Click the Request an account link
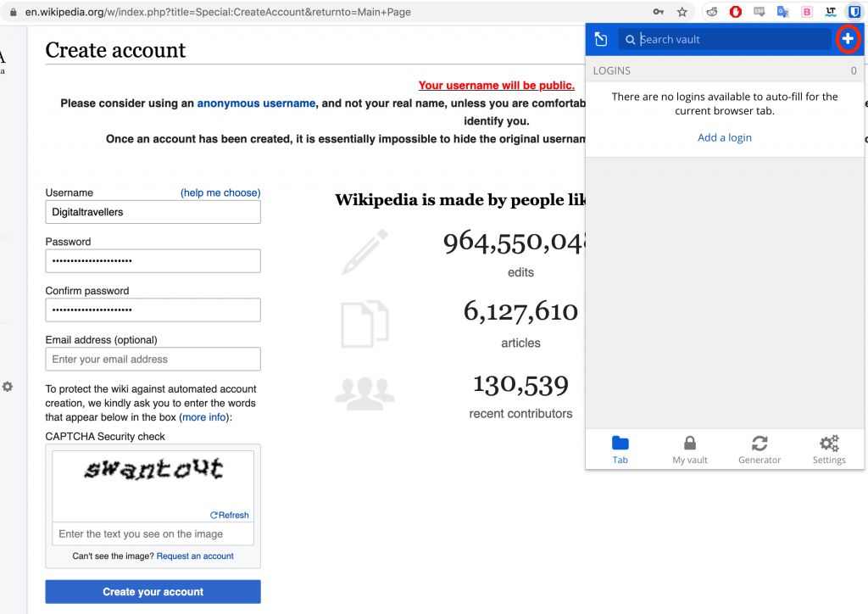Screen dimensions: 868x614 [x=195, y=556]
